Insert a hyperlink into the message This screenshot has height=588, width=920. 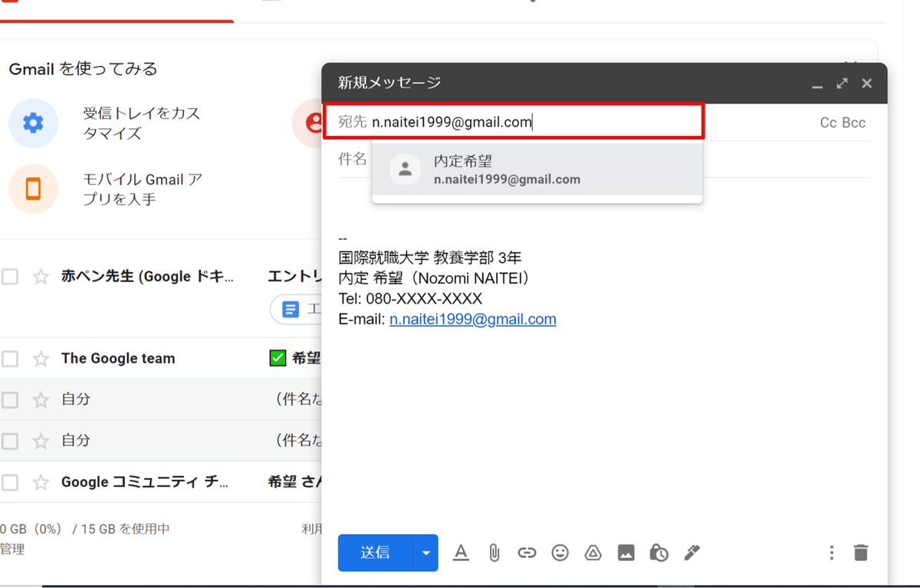coord(527,553)
